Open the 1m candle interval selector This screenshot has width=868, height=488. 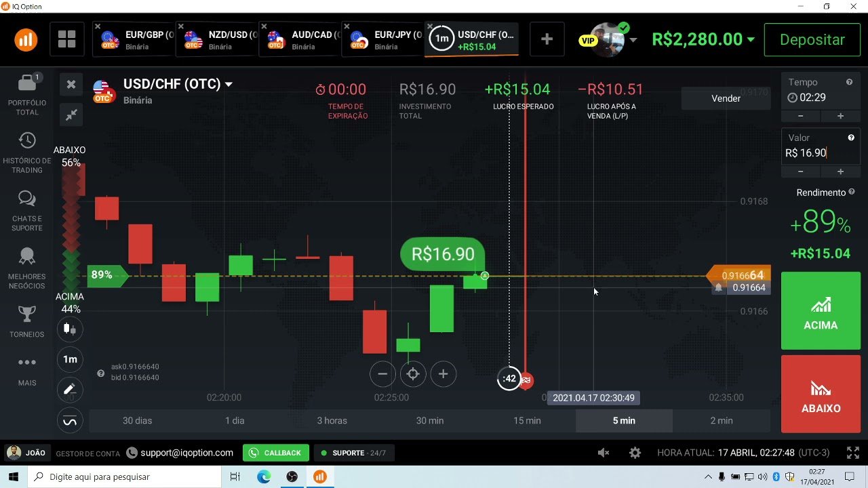(x=70, y=360)
